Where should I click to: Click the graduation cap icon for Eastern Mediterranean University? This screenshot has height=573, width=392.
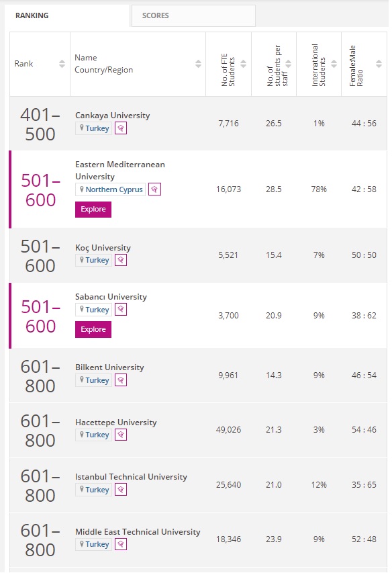point(155,189)
